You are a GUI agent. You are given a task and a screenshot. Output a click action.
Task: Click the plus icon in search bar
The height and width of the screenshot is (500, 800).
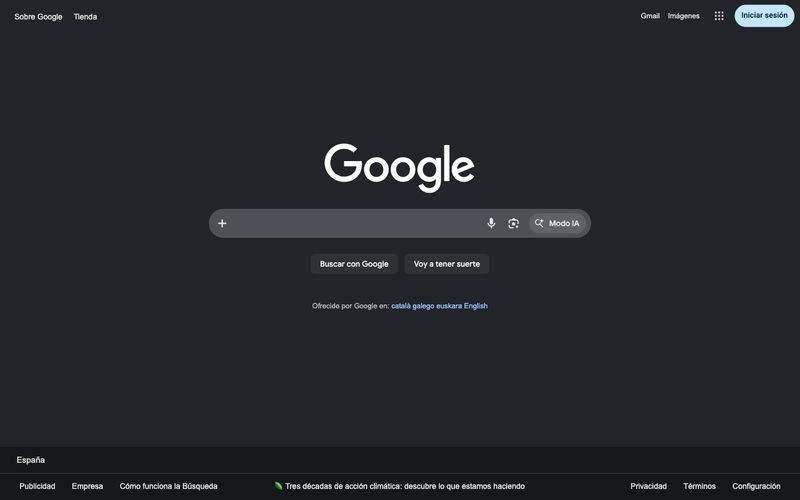pos(222,223)
